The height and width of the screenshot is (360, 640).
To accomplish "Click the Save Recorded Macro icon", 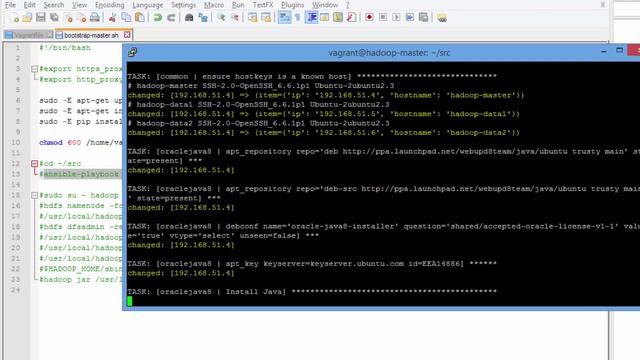I will (424, 18).
